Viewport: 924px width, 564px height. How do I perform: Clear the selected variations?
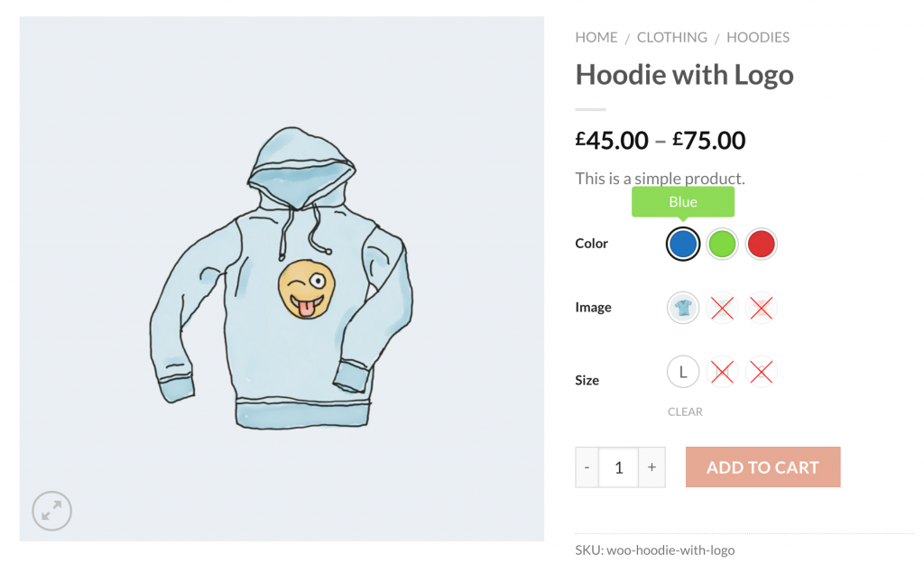tap(685, 411)
